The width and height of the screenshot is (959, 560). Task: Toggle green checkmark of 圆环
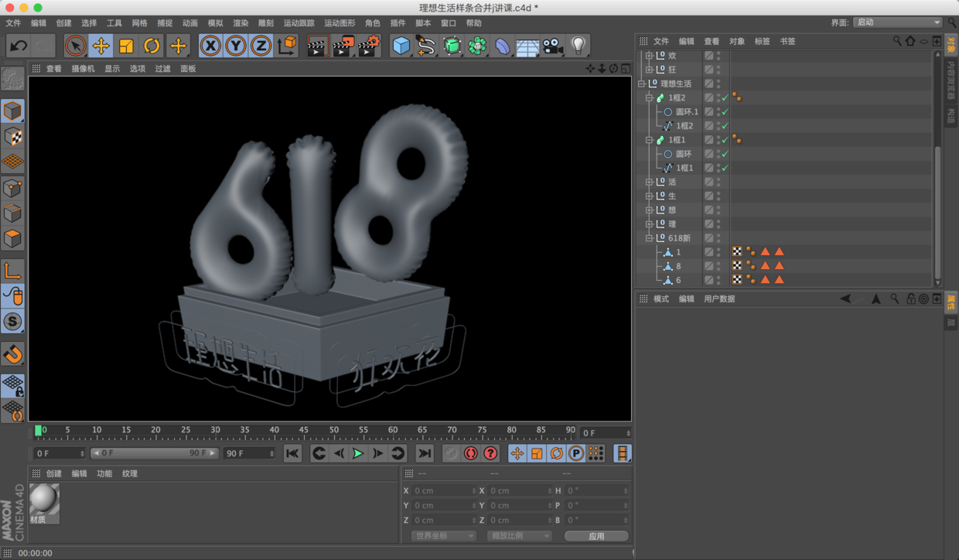click(x=725, y=154)
